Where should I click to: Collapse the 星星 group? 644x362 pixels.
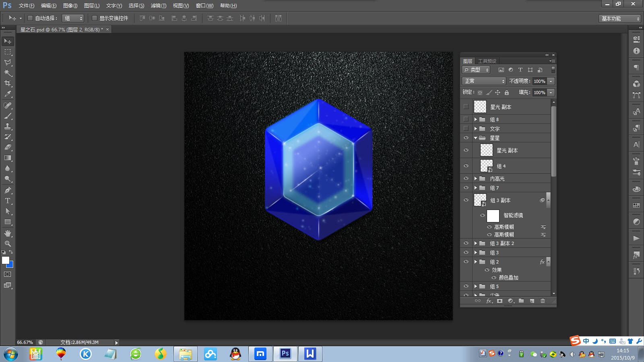(476, 138)
